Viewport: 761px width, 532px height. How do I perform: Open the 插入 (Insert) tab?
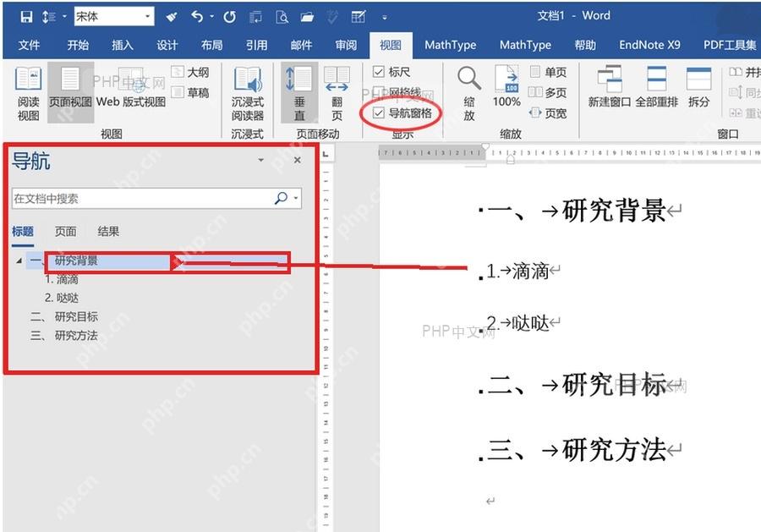click(123, 45)
